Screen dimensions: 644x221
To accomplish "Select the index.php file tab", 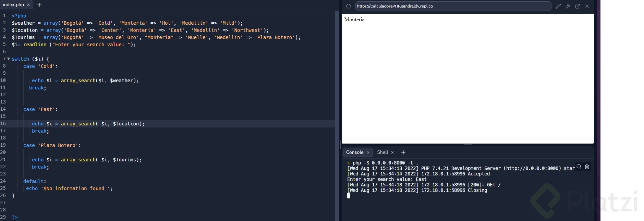I will tap(16, 5).
